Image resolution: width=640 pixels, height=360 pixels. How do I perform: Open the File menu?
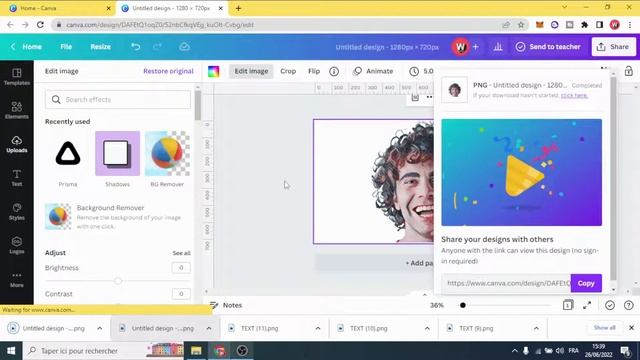click(66, 47)
